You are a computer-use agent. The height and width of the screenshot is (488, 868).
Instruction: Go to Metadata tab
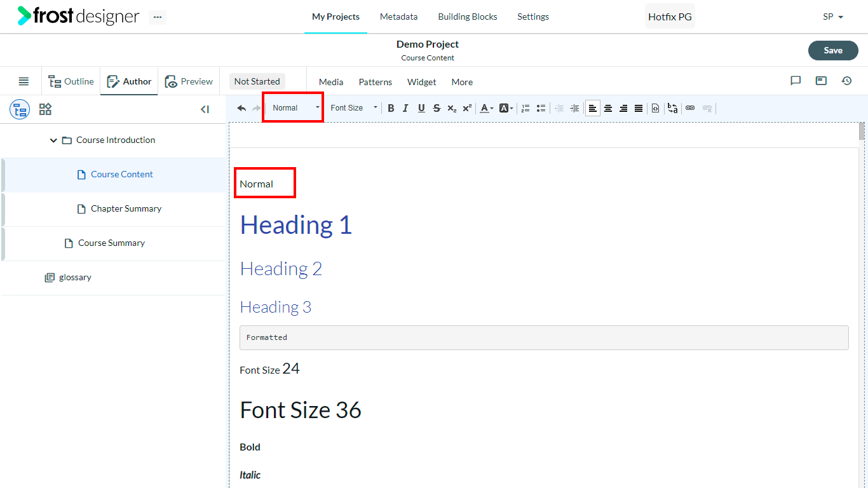click(398, 17)
